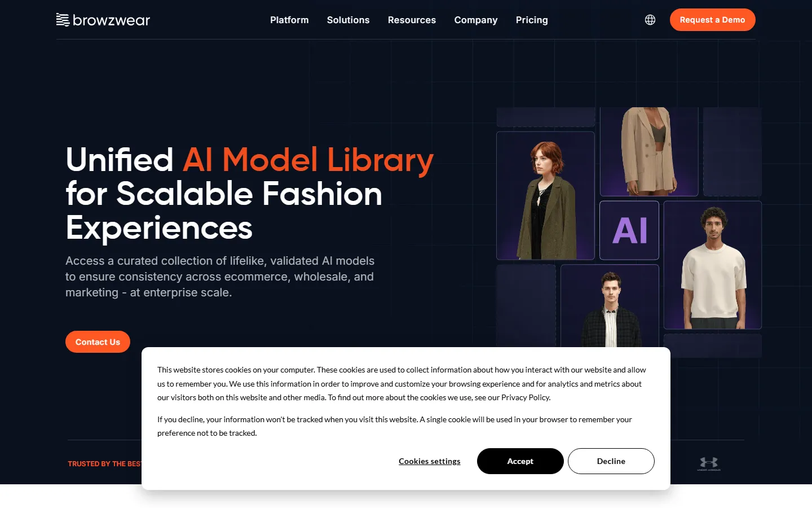Click the 'TRUSTED BY THE BEST' label

click(x=104, y=464)
